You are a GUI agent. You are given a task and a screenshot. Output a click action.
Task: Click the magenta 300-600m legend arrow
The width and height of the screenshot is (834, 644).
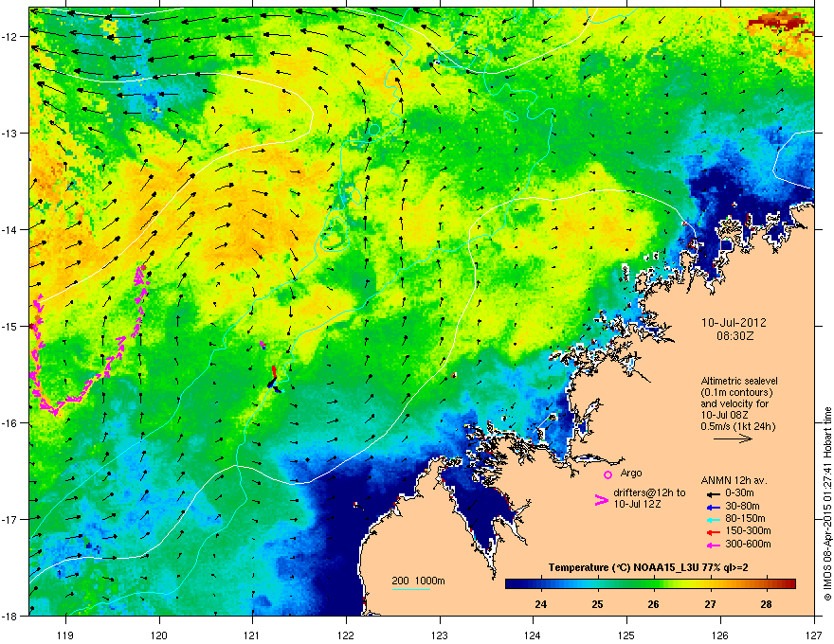tap(714, 545)
